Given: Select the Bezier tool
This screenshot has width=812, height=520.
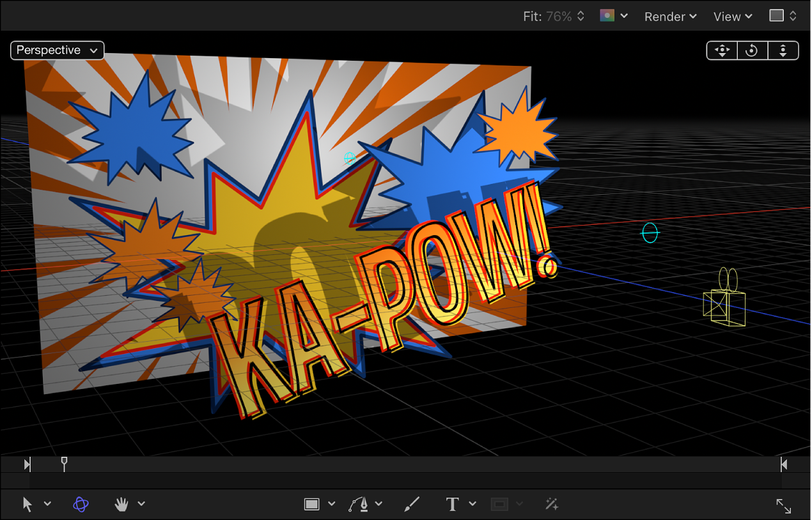Looking at the screenshot, I should (x=360, y=504).
